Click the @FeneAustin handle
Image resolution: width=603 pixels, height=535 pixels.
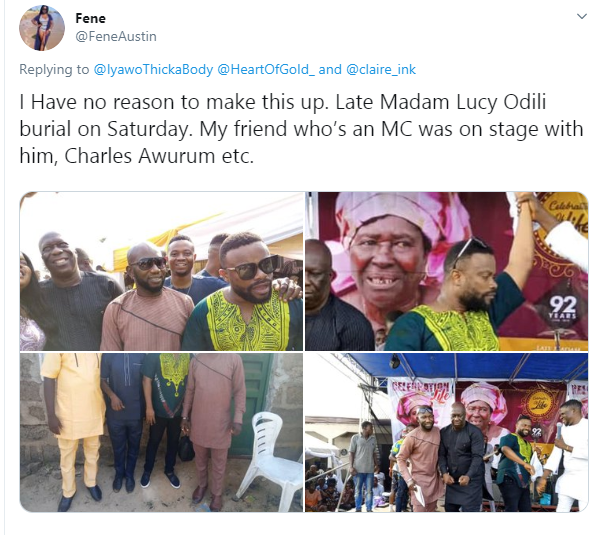coord(116,37)
